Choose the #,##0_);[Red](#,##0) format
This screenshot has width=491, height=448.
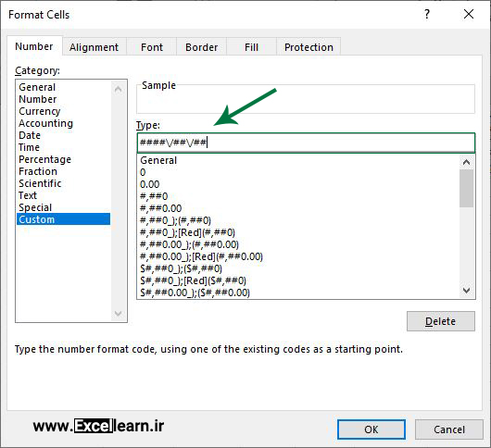coord(187,232)
